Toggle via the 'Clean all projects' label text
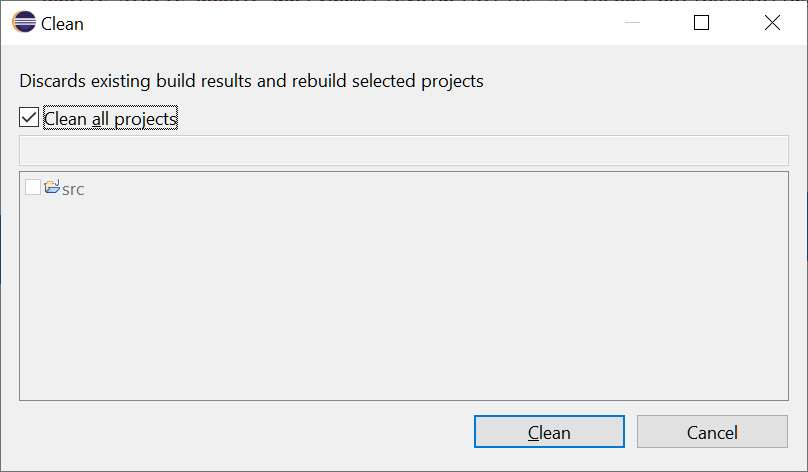The height and width of the screenshot is (472, 808). [110, 119]
